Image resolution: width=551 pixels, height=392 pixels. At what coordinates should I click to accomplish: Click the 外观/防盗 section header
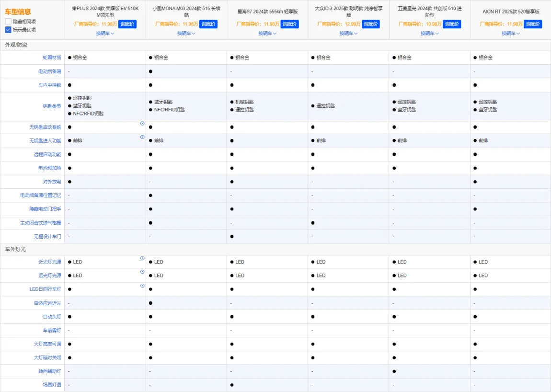(x=16, y=45)
